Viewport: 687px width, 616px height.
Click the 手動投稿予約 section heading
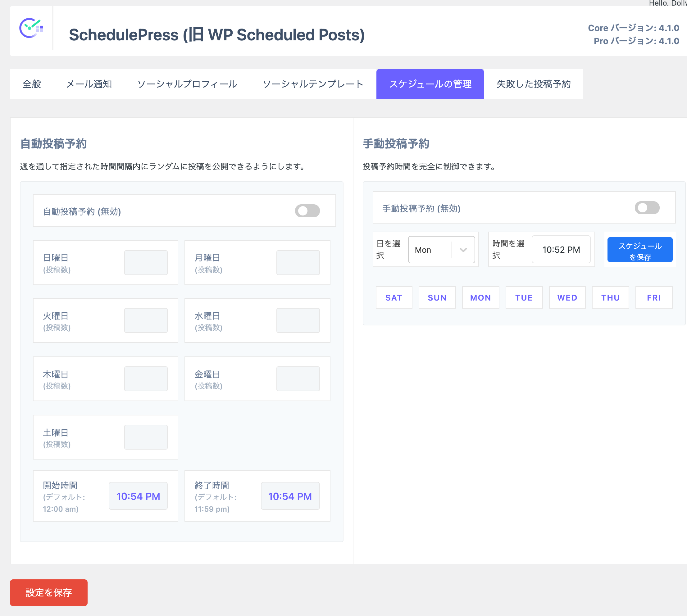(x=396, y=143)
